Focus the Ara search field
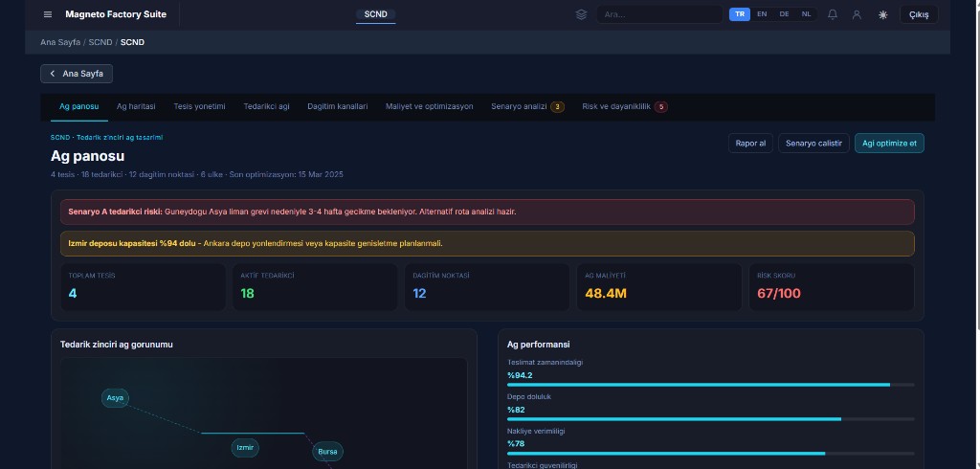Image resolution: width=980 pixels, height=469 pixels. pyautogui.click(x=658, y=14)
